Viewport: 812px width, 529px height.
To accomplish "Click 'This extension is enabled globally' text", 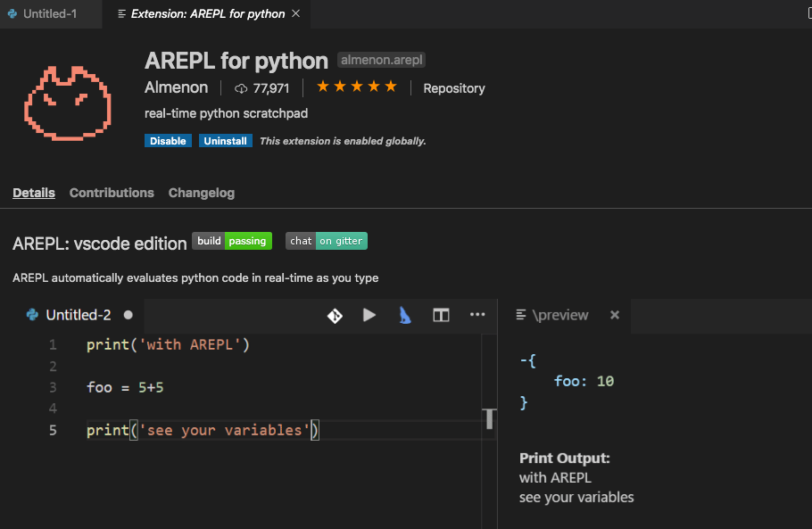I will tap(343, 141).
